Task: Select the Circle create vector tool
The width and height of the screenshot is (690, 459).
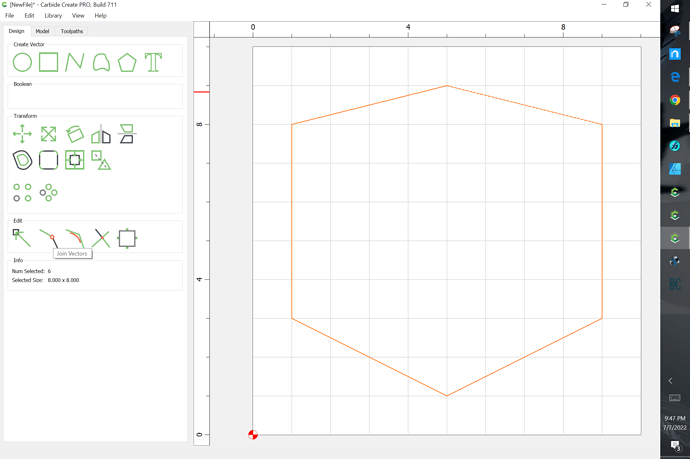Action: coord(22,62)
